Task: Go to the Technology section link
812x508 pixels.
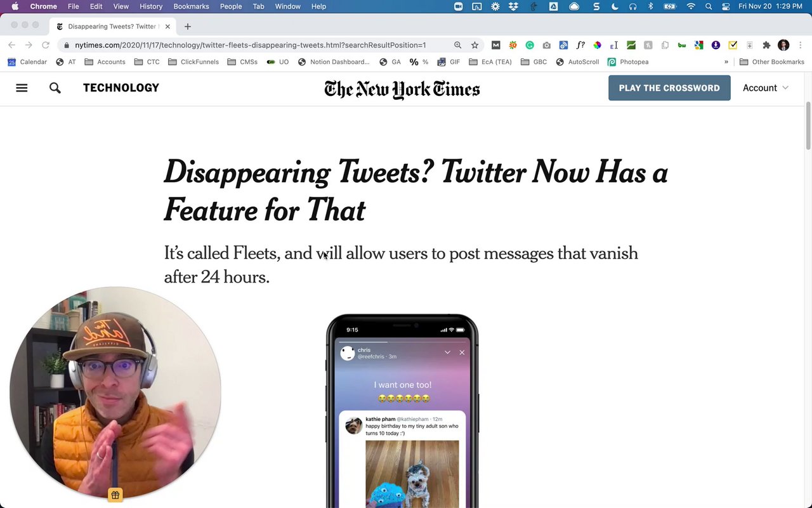Action: [121, 88]
